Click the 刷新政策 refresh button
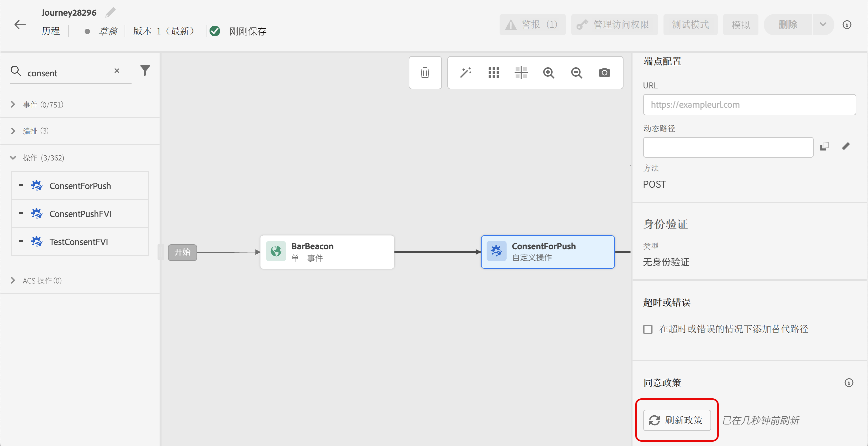 [x=676, y=420]
